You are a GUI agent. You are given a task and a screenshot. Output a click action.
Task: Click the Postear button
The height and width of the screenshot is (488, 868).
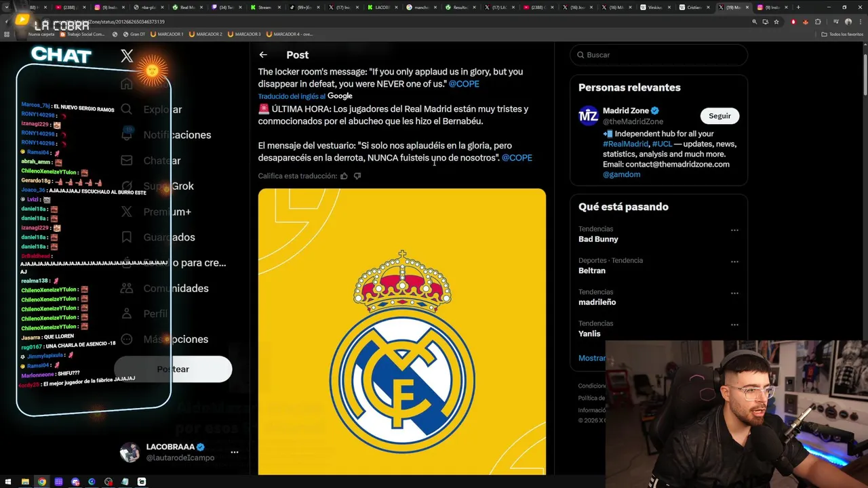point(173,369)
